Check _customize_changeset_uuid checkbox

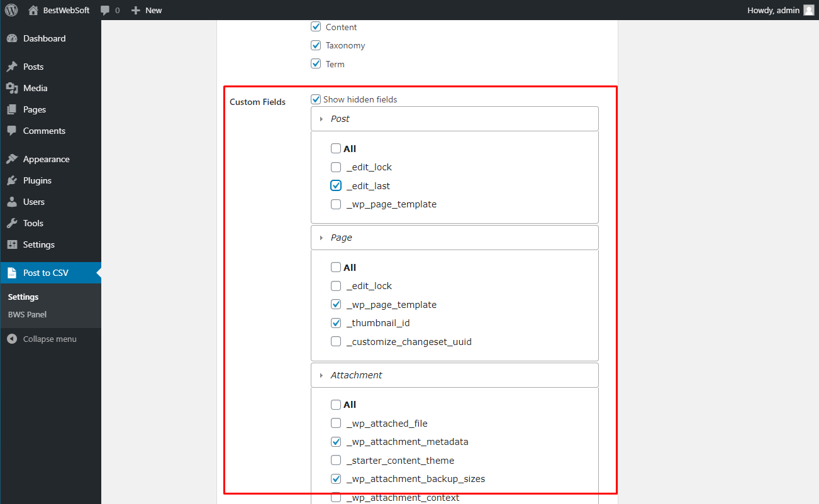point(336,342)
